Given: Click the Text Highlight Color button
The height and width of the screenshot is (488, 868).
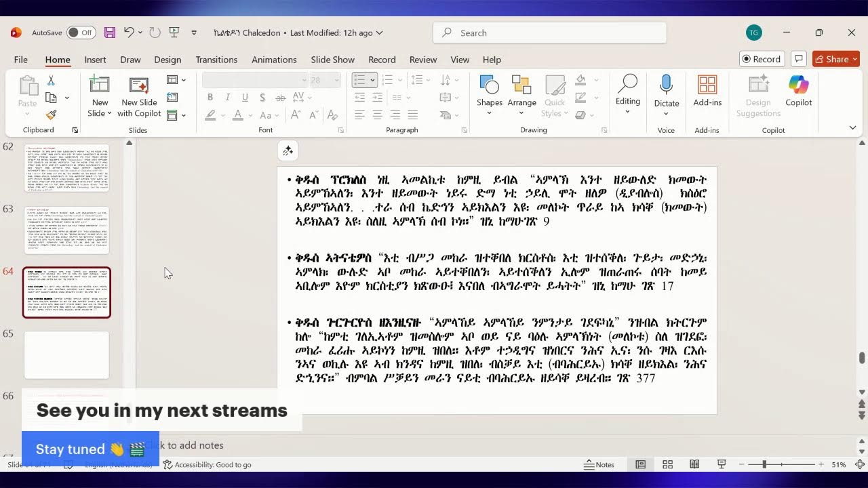Looking at the screenshot, I should 210,115.
